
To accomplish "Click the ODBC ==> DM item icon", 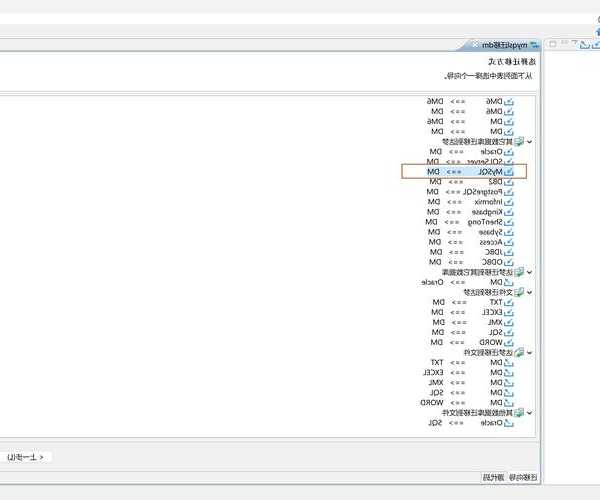I will pyautogui.click(x=509, y=262).
